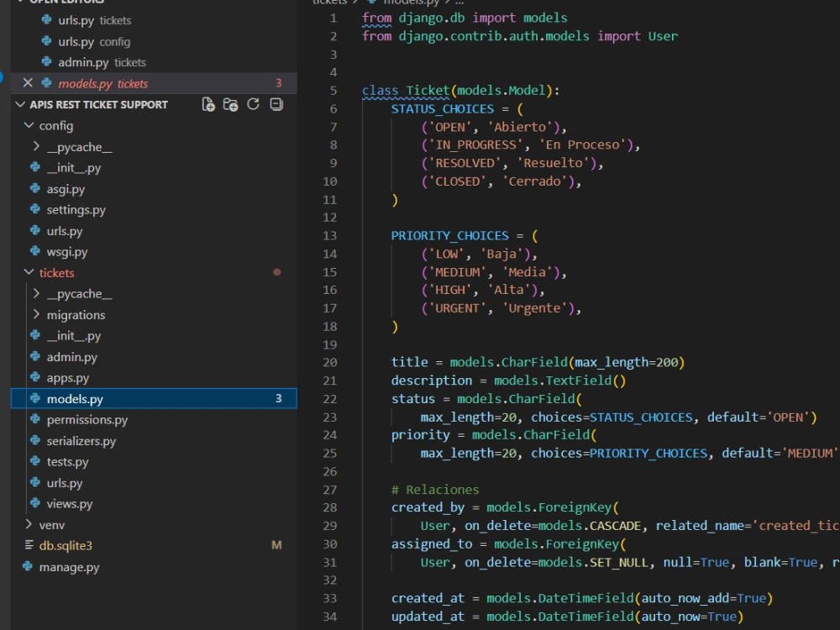Click 'django.contrib.auth.models' on line 2
This screenshot has width=840, height=630.
click(494, 36)
